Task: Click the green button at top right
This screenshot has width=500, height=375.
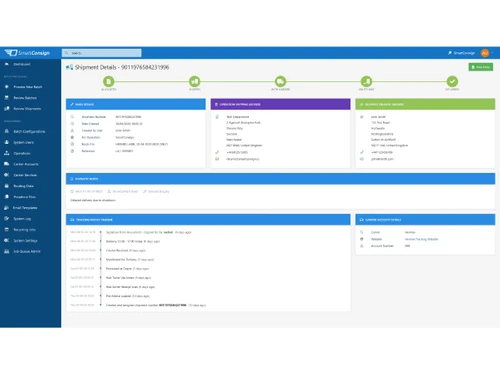Action: [481, 67]
